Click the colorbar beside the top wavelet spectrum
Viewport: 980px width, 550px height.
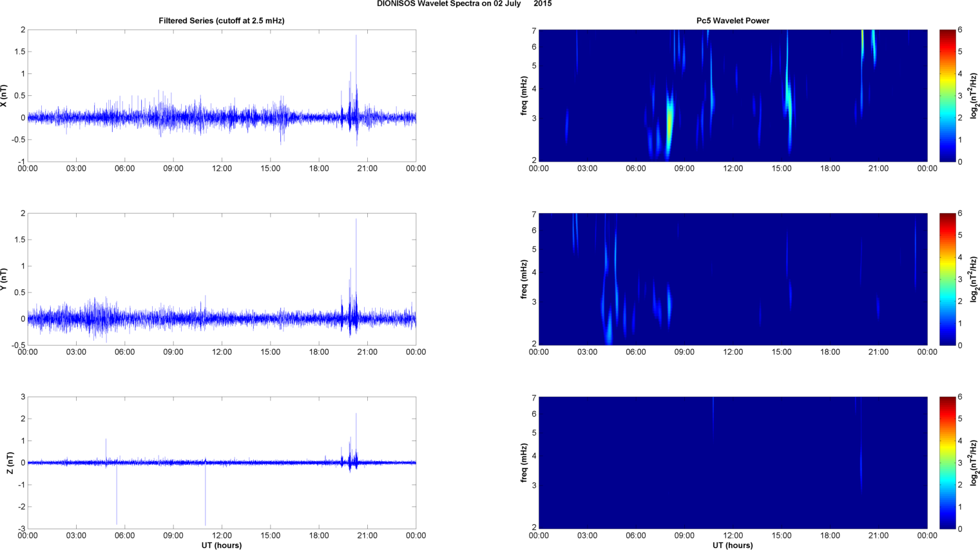(947, 96)
